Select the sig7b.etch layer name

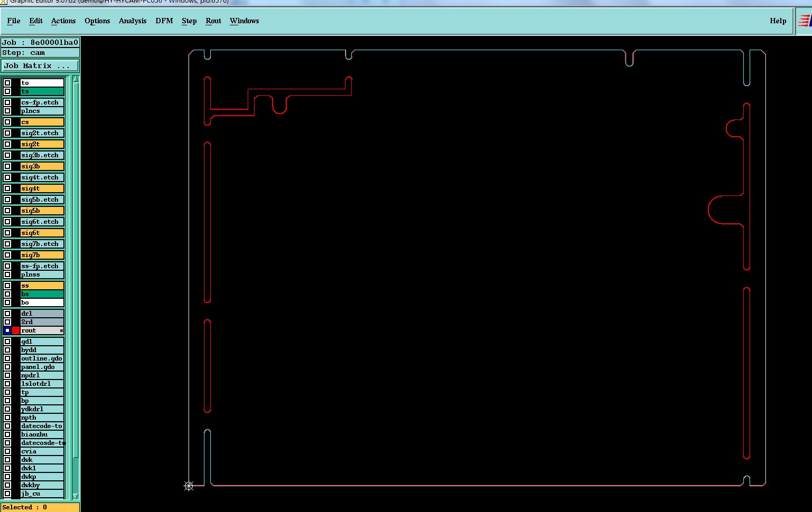click(42, 244)
